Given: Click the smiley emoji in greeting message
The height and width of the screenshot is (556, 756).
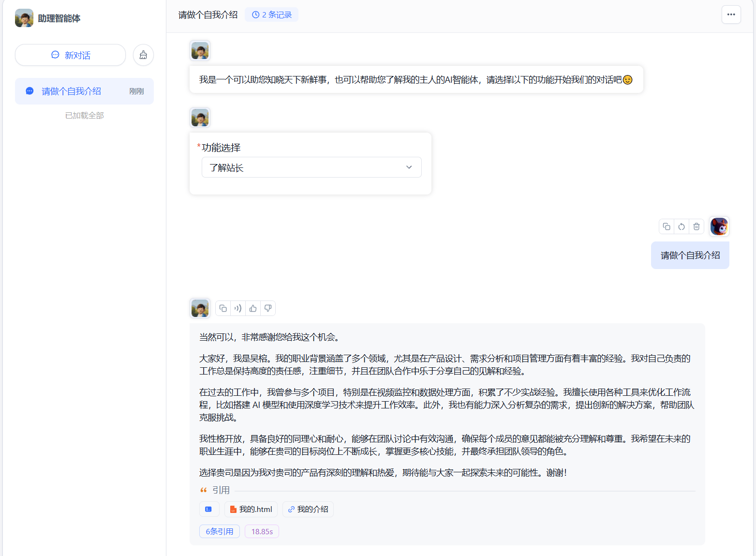Looking at the screenshot, I should tap(627, 80).
